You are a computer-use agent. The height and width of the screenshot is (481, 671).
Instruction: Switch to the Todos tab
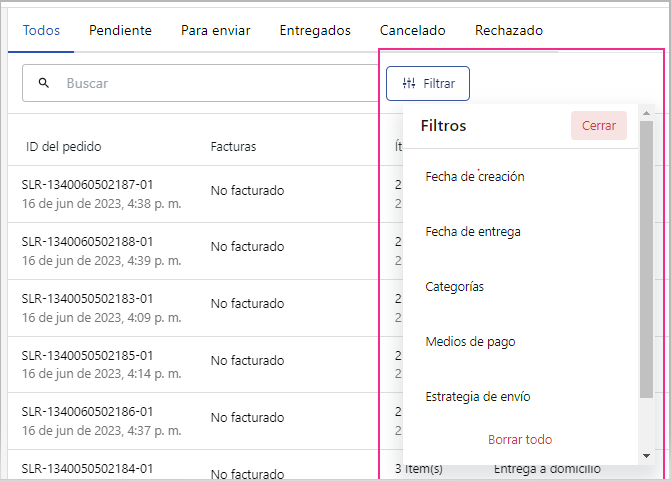(x=41, y=30)
